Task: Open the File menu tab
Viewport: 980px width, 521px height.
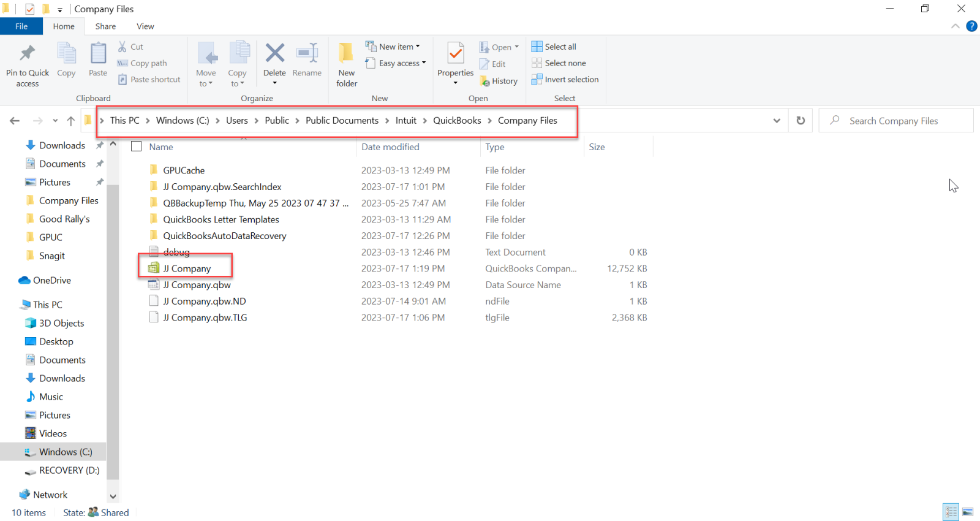Action: point(21,26)
